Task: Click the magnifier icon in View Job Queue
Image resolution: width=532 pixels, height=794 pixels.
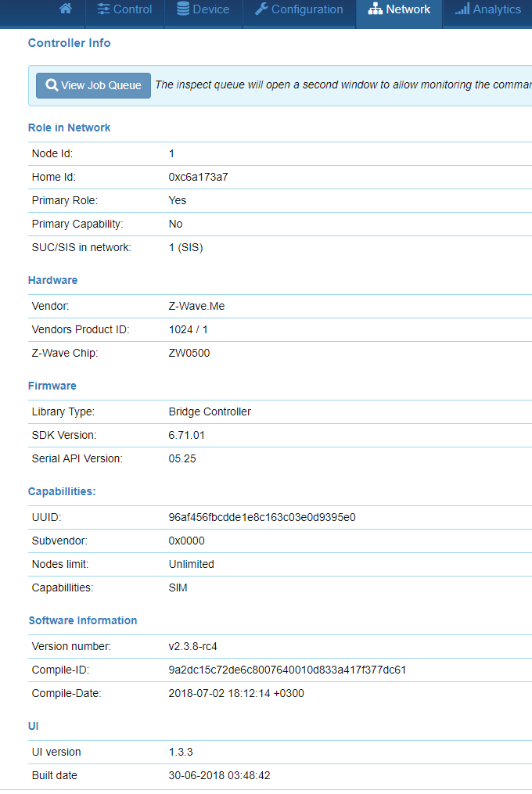Action: point(52,85)
